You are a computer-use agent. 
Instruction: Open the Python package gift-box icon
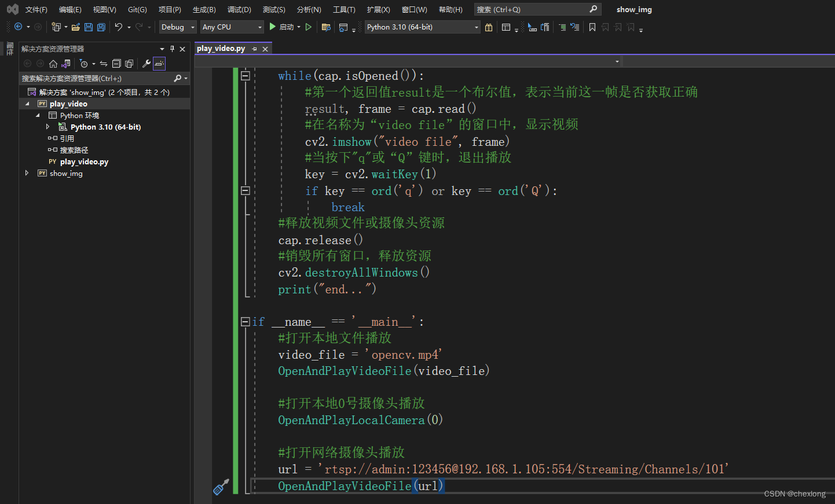tap(489, 27)
